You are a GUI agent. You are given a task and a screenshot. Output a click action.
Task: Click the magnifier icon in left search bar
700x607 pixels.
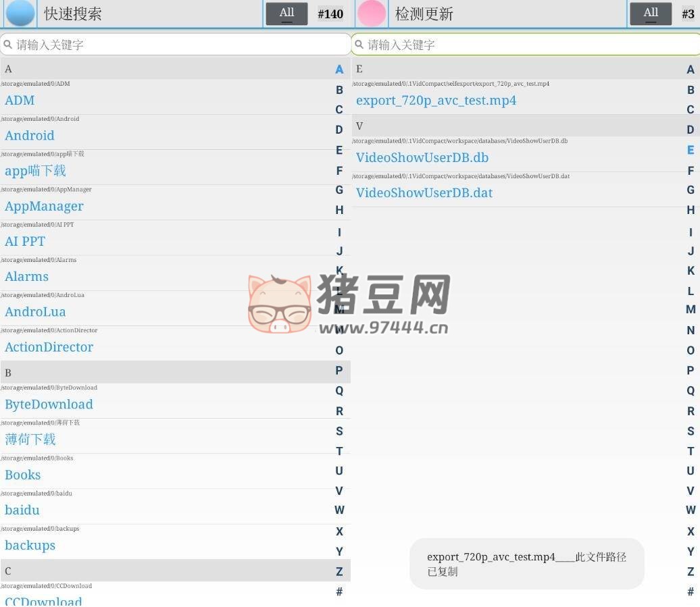coord(8,45)
